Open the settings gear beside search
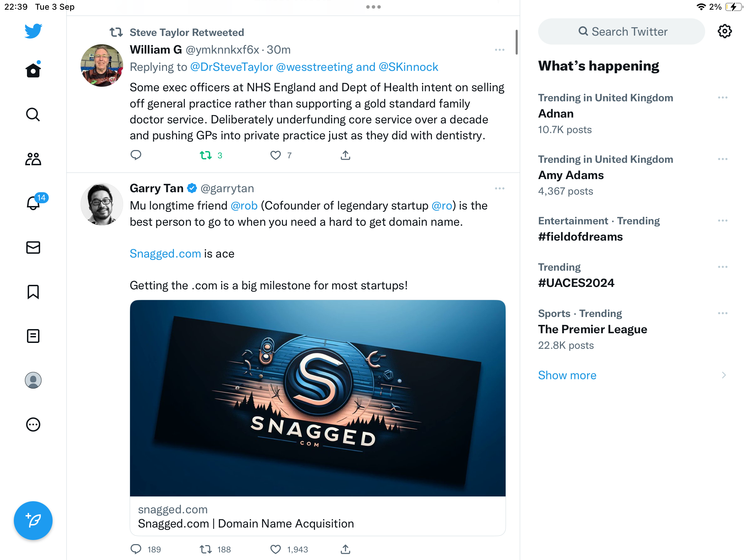 tap(725, 31)
